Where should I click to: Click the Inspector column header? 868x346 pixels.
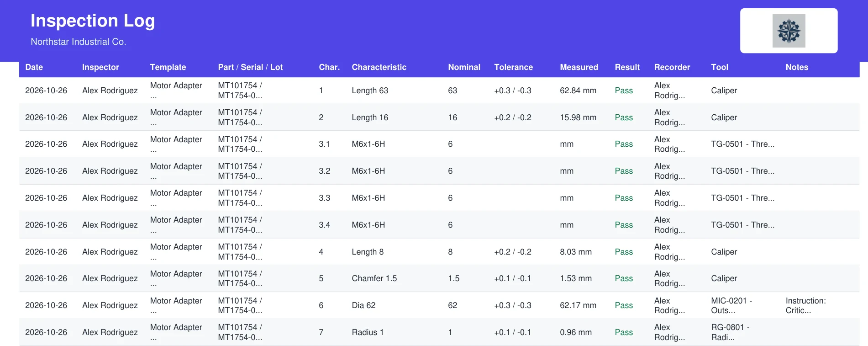(x=100, y=67)
